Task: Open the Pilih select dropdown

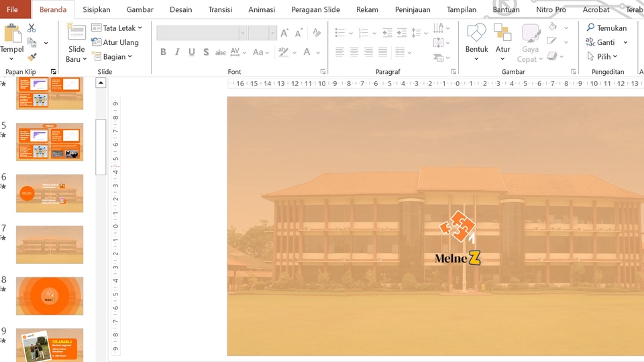Action: pyautogui.click(x=602, y=56)
